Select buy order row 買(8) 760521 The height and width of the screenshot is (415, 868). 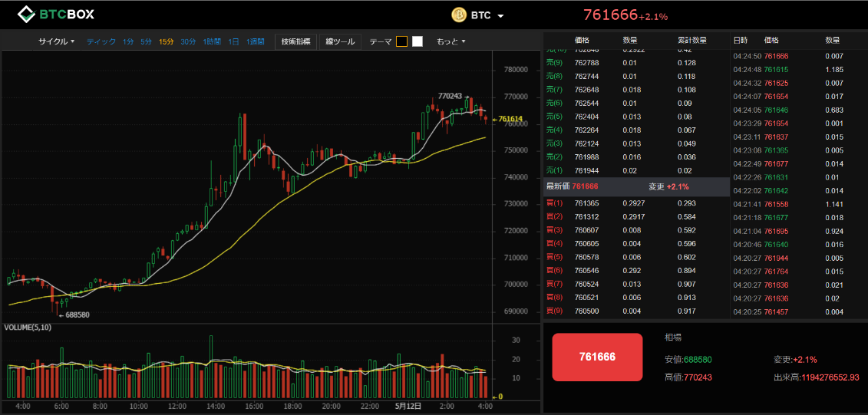[636, 297]
